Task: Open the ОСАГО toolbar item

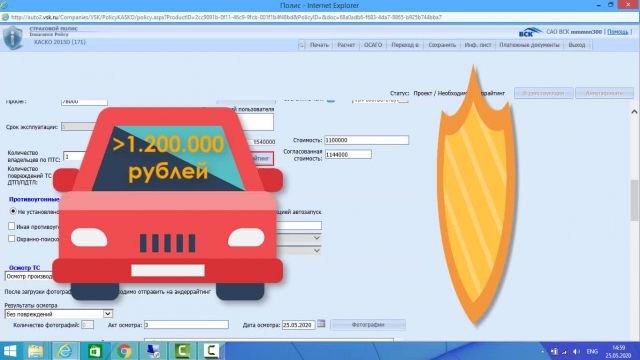Action: tap(373, 45)
